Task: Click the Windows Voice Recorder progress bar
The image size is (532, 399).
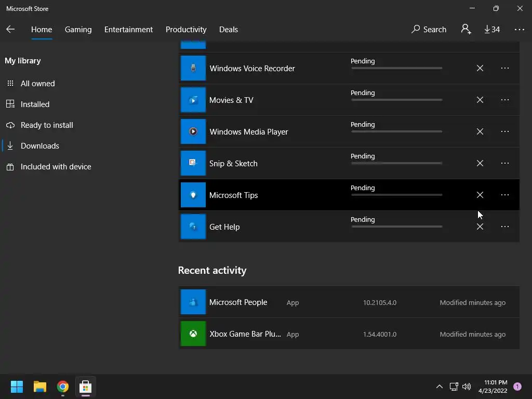Action: point(396,68)
